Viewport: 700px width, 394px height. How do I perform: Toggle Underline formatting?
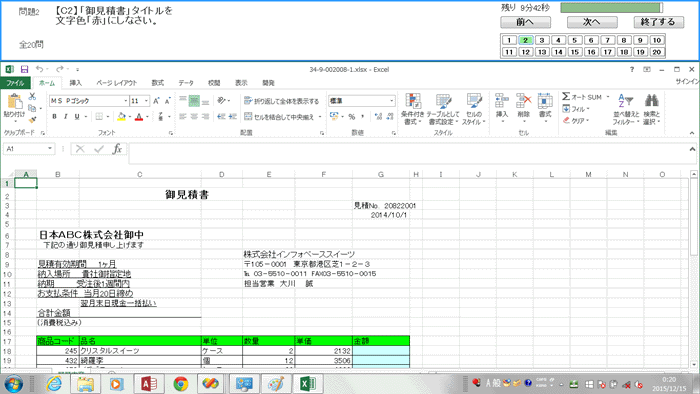pyautogui.click(x=77, y=117)
